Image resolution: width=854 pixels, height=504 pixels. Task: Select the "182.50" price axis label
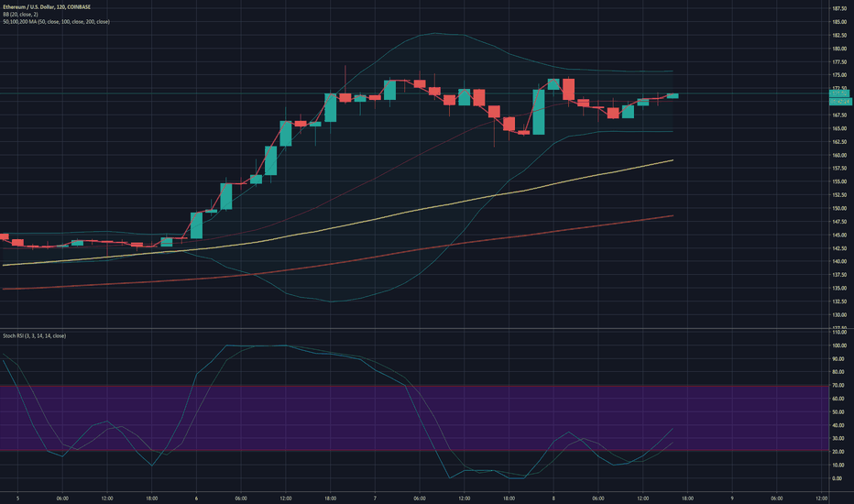[839, 36]
